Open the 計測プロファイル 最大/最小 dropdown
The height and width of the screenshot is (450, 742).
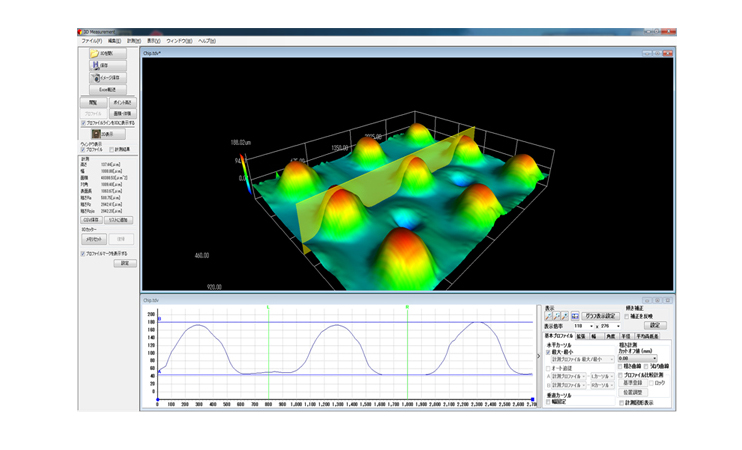click(x=583, y=360)
